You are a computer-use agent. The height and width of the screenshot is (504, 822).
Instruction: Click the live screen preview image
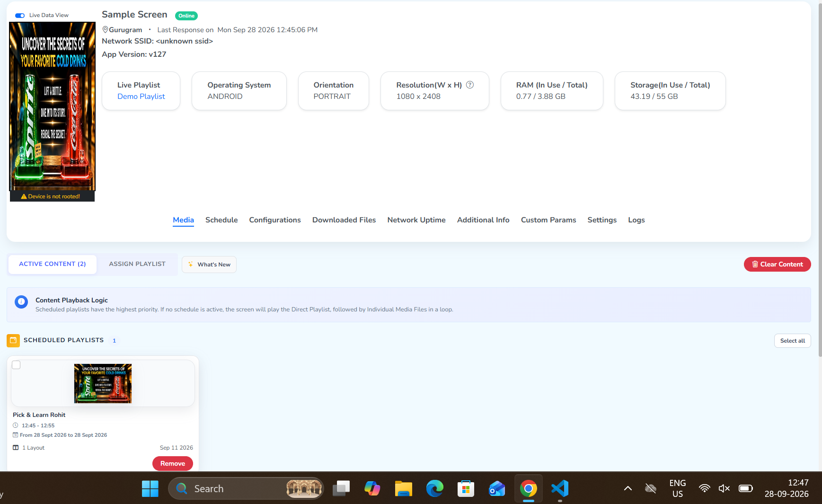pos(53,106)
